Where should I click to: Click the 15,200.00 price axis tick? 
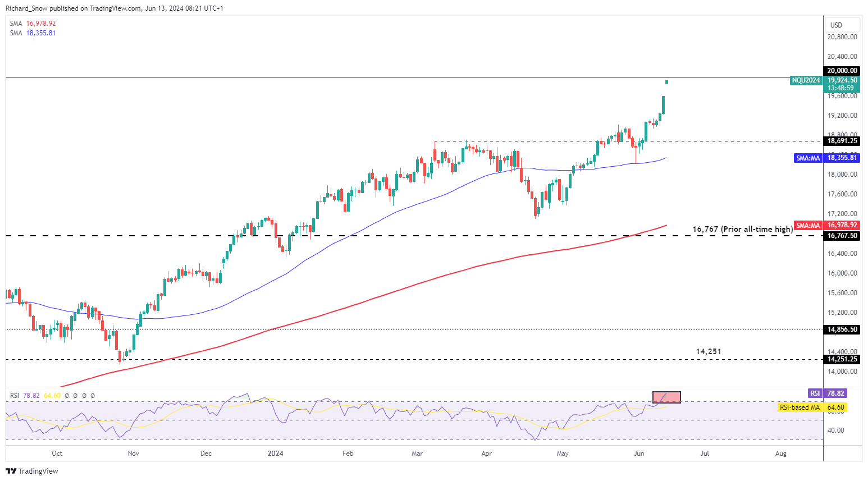pos(842,313)
